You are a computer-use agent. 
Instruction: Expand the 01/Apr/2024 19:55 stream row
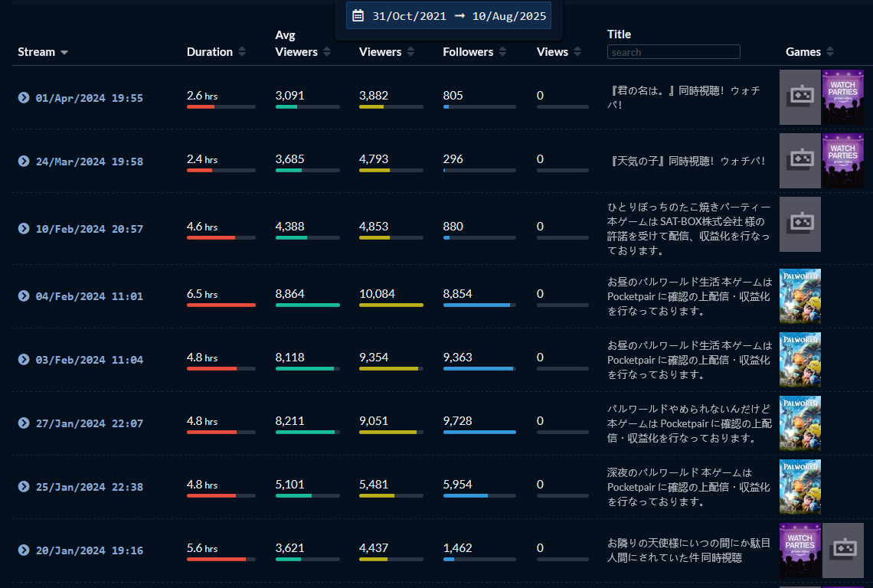[x=24, y=97]
